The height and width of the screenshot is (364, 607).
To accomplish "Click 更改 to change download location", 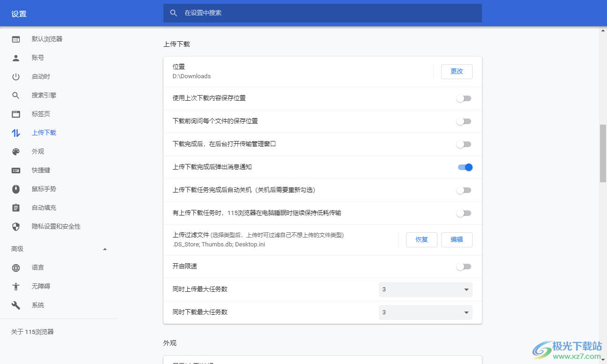I will [457, 71].
